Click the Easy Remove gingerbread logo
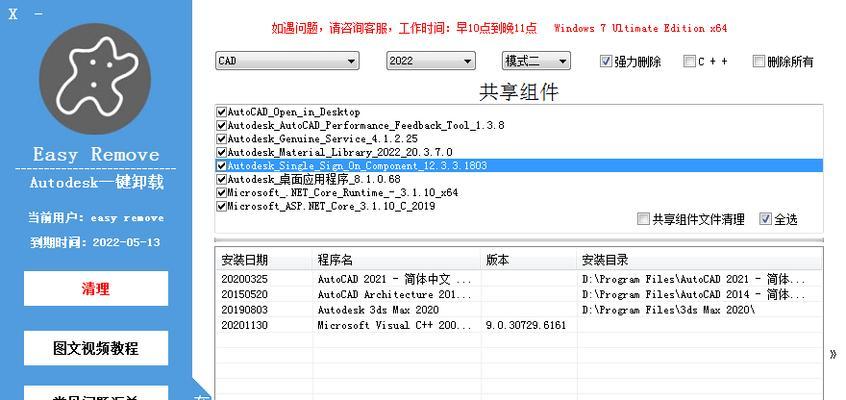 coord(95,79)
